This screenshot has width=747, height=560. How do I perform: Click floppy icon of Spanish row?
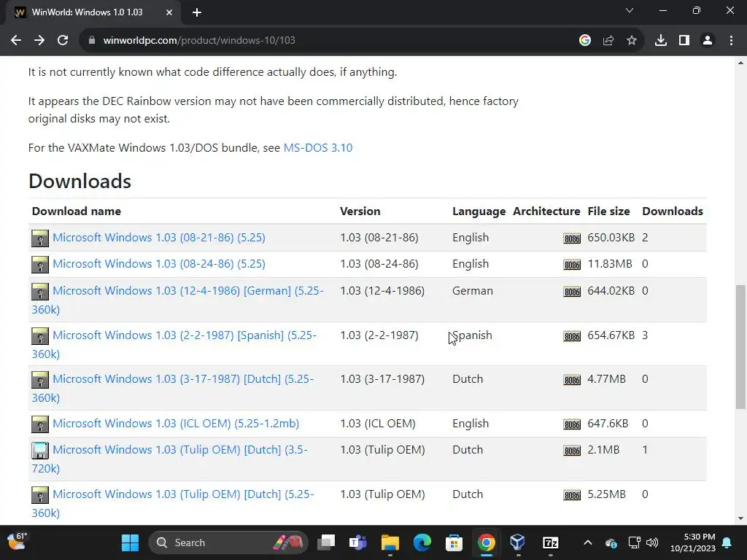tap(40, 336)
